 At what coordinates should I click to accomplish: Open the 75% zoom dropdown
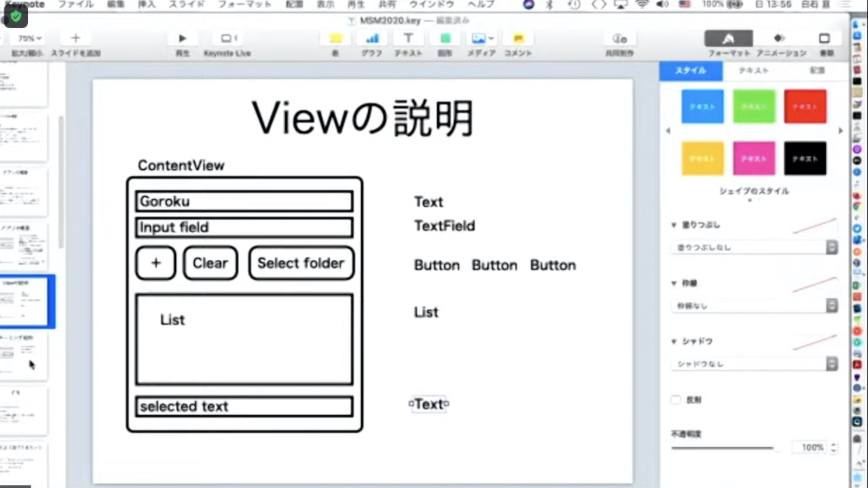click(29, 38)
